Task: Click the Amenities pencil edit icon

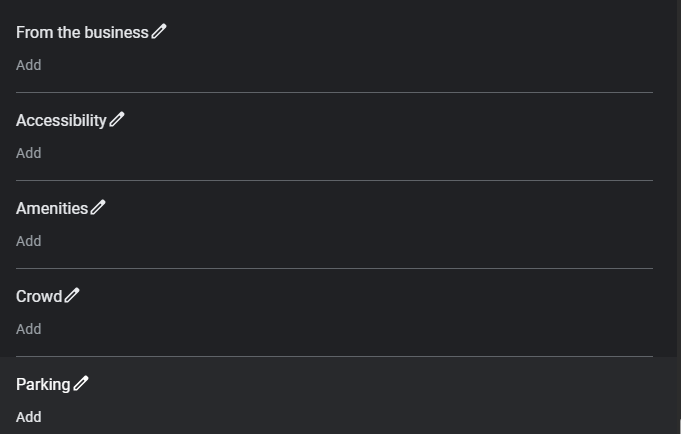Action: coord(98,208)
